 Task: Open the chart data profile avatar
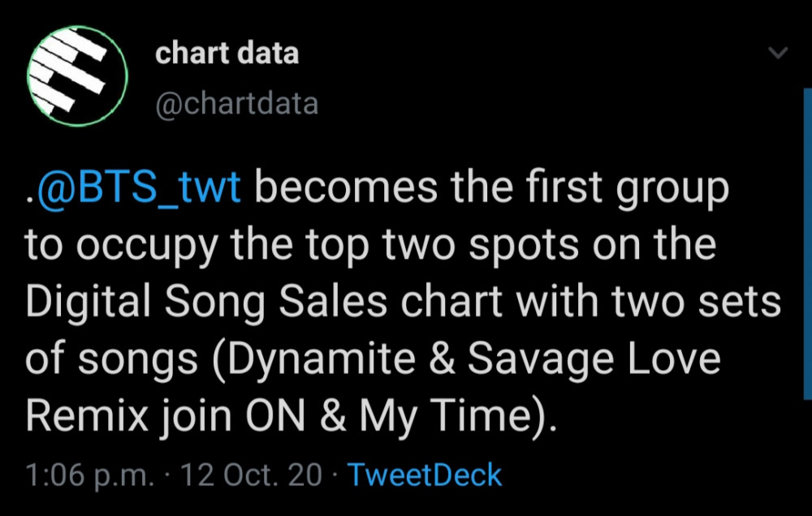click(77, 75)
